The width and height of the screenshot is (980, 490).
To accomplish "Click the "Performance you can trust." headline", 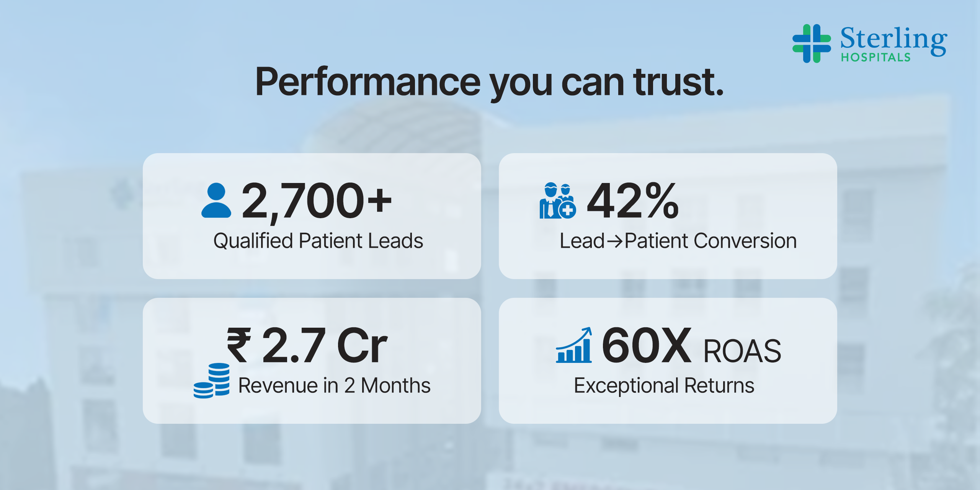I will tap(489, 82).
